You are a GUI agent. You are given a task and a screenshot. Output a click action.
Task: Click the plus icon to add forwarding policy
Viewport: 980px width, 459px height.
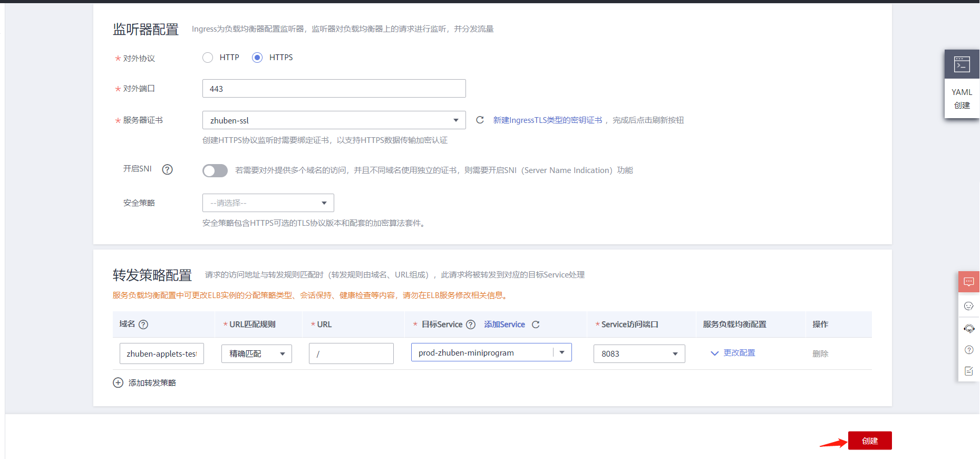point(118,383)
